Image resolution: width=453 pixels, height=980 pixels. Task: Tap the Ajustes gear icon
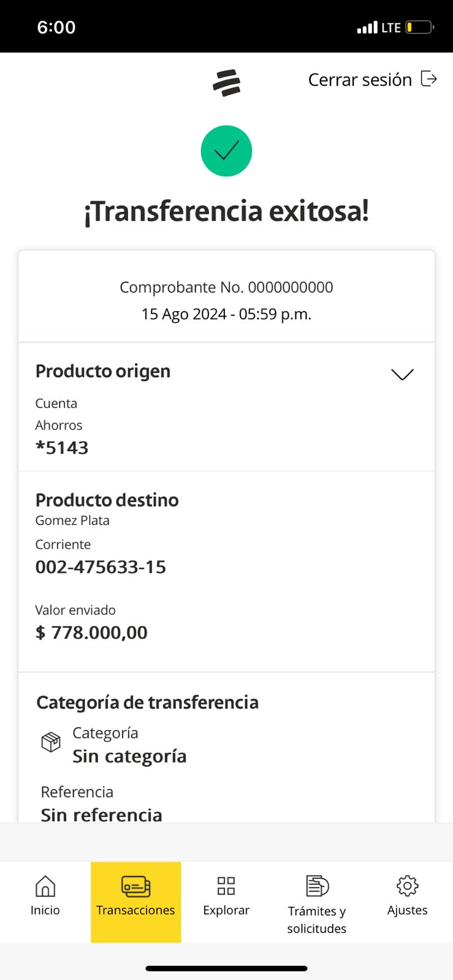(x=407, y=886)
